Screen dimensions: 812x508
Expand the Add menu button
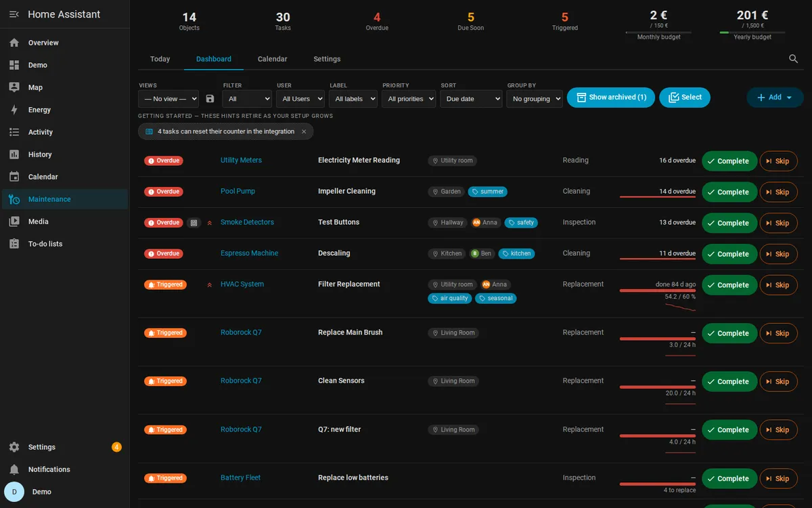pos(775,98)
